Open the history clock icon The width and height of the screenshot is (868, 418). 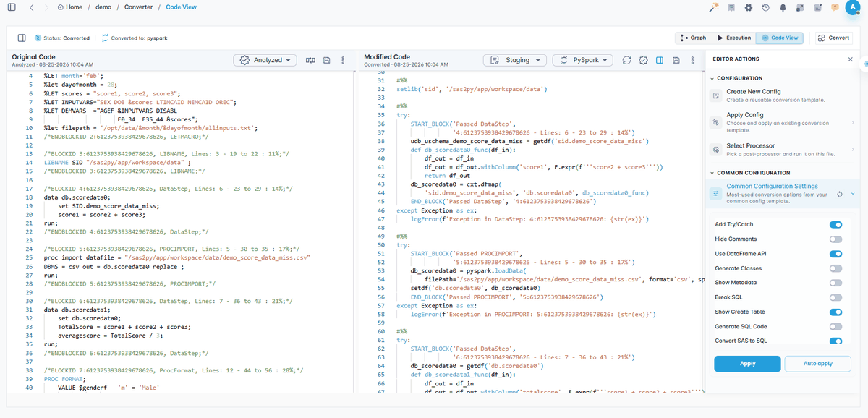tap(765, 7)
